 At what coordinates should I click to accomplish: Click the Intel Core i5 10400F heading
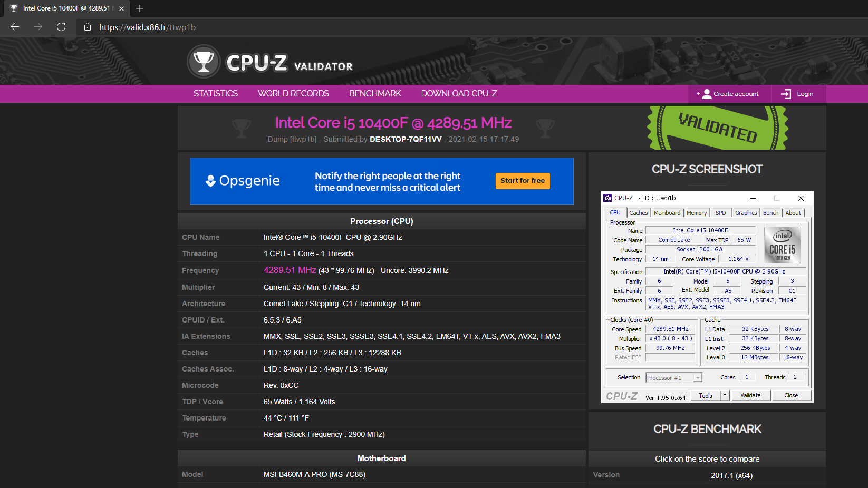[393, 123]
